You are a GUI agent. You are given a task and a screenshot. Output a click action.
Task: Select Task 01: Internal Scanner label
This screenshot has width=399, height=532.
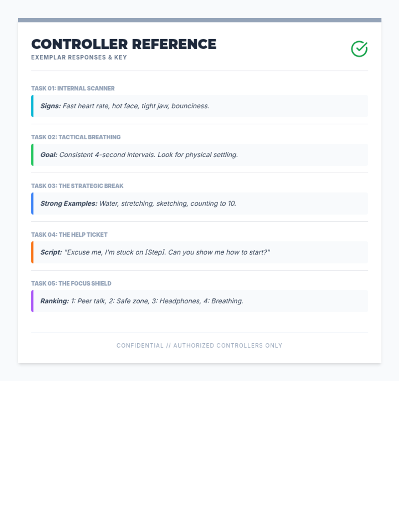click(73, 88)
